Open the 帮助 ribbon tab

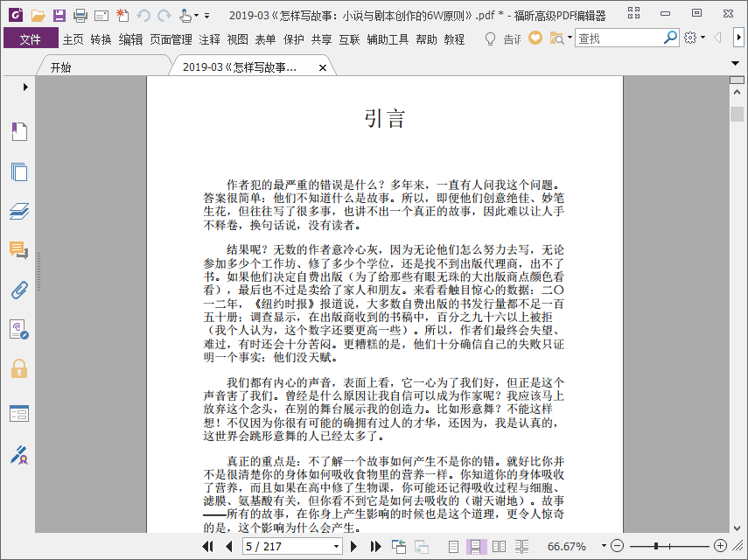426,39
